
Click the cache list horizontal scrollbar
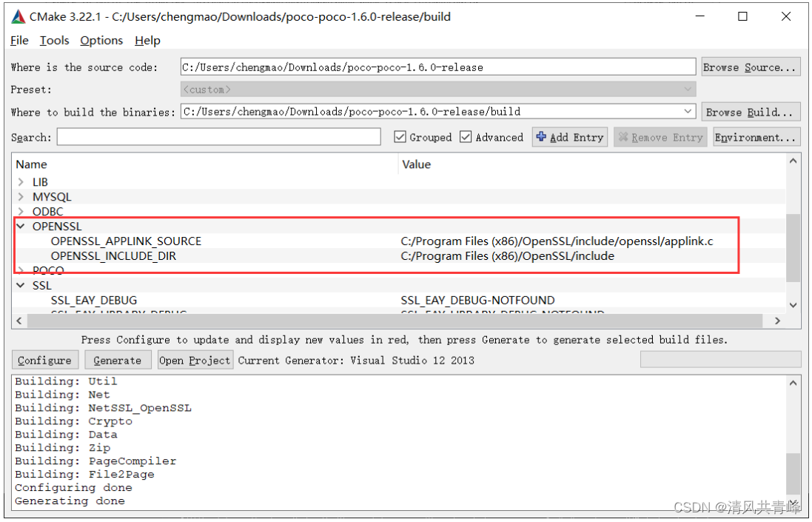coord(395,321)
